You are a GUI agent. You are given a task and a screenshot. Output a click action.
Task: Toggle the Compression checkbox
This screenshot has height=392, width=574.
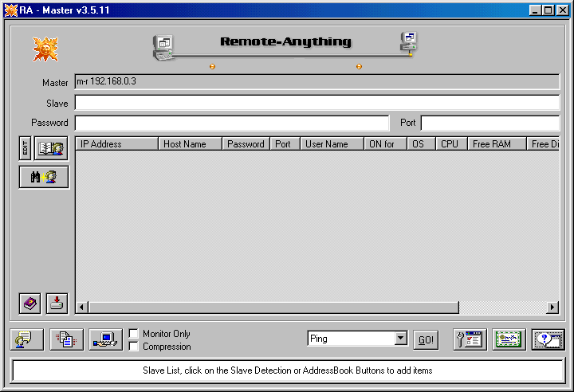pos(134,347)
